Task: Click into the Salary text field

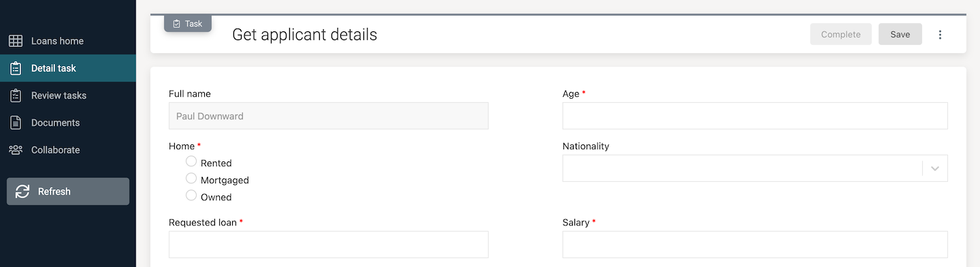Action: tap(755, 245)
